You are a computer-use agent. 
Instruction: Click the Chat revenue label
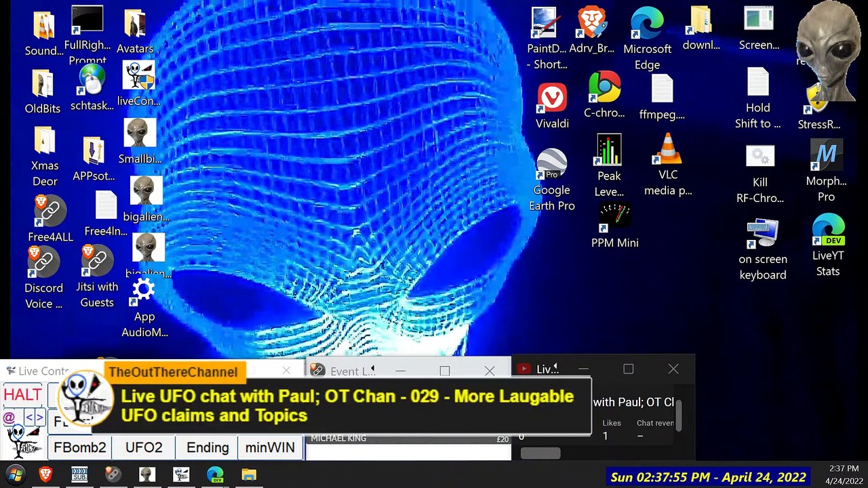pos(655,423)
